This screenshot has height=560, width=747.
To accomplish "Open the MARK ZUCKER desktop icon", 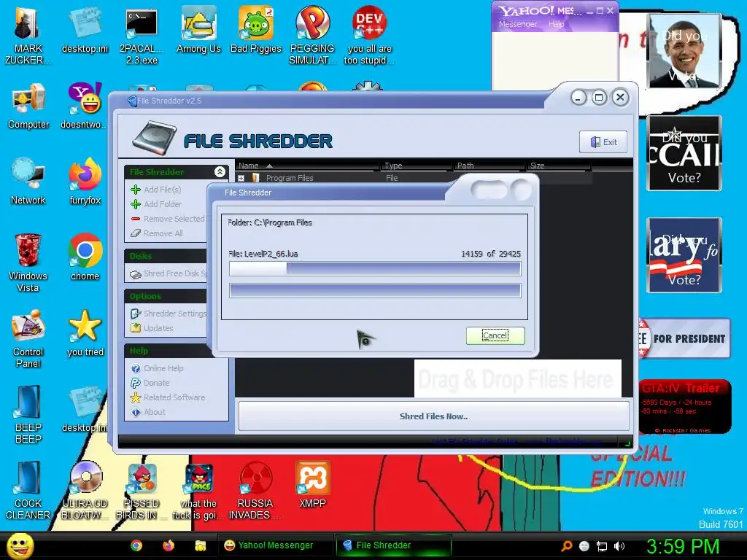I will coord(27,35).
